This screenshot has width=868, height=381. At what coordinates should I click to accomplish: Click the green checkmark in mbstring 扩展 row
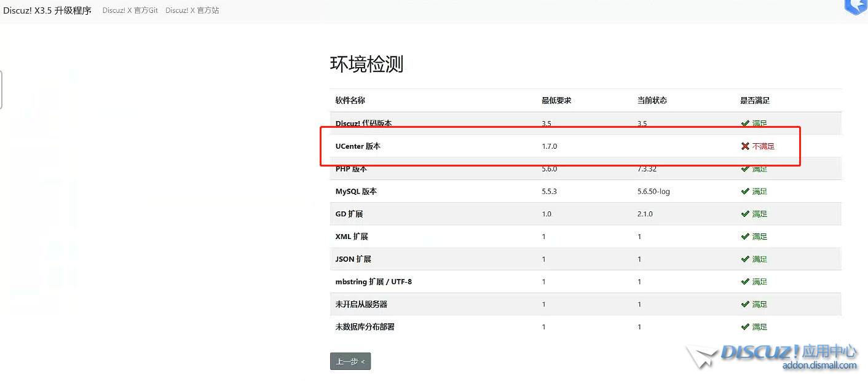745,281
